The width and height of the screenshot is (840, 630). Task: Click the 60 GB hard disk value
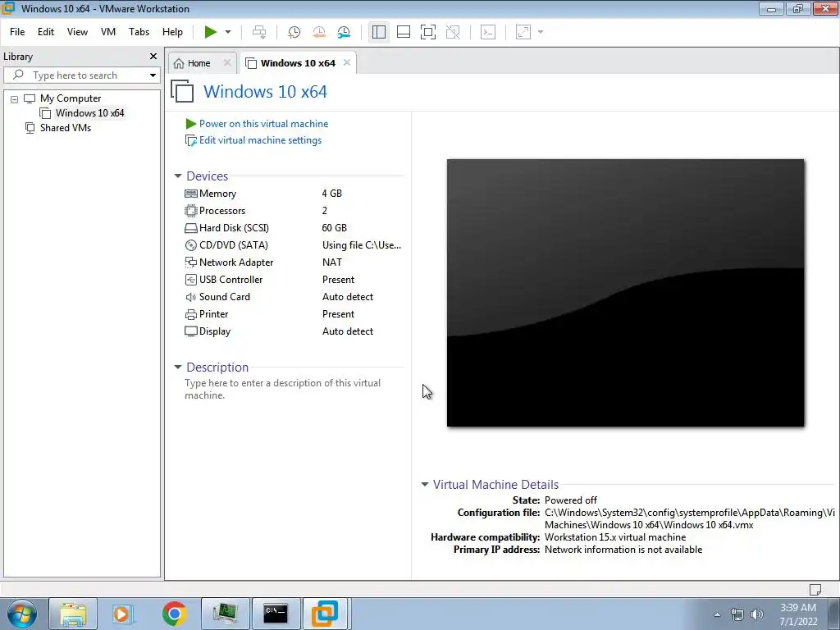pos(335,228)
